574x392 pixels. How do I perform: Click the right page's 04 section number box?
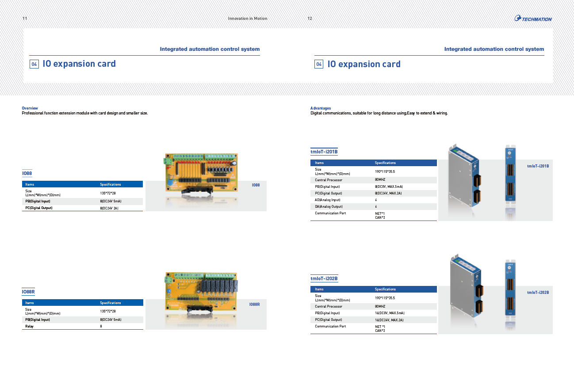tap(319, 65)
